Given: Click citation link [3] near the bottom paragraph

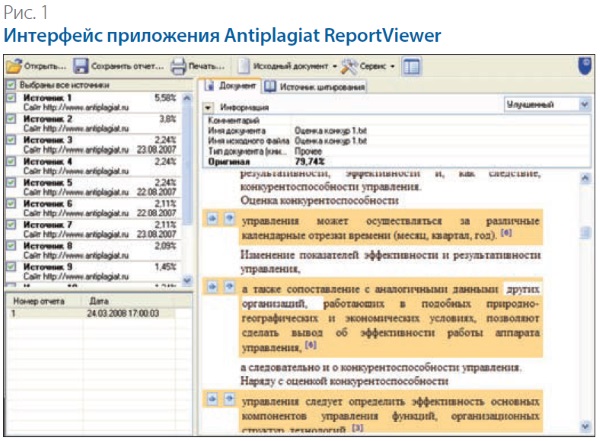Looking at the screenshot, I should [357, 429].
